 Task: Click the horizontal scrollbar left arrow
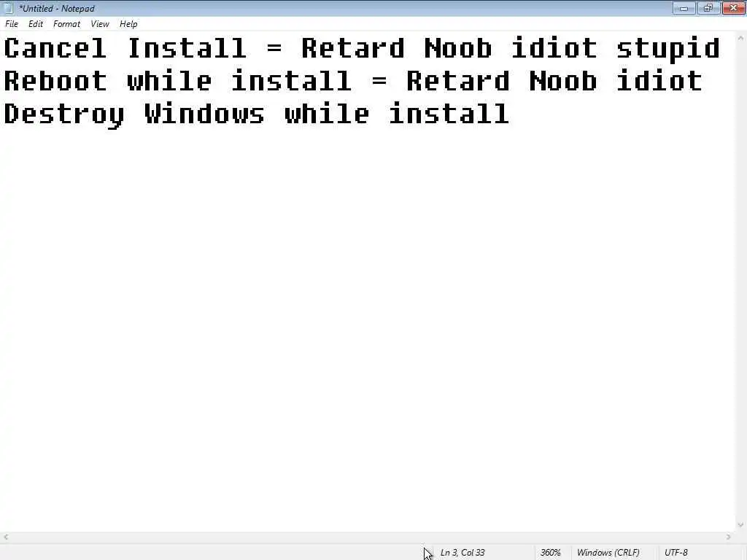6,537
